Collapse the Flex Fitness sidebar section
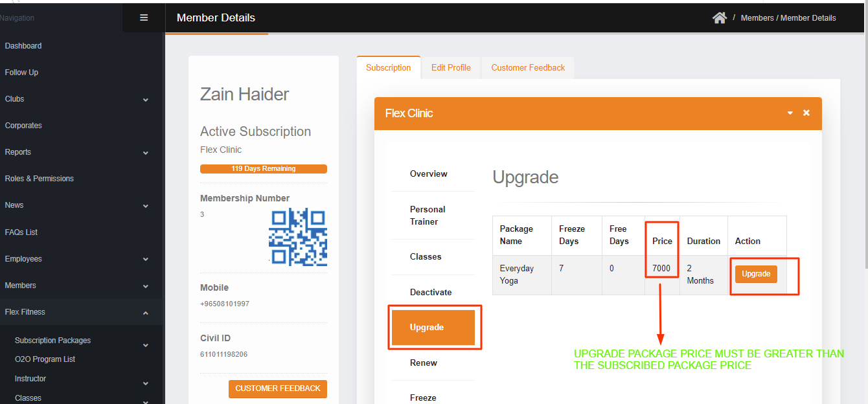This screenshot has height=404, width=868. pyautogui.click(x=145, y=313)
